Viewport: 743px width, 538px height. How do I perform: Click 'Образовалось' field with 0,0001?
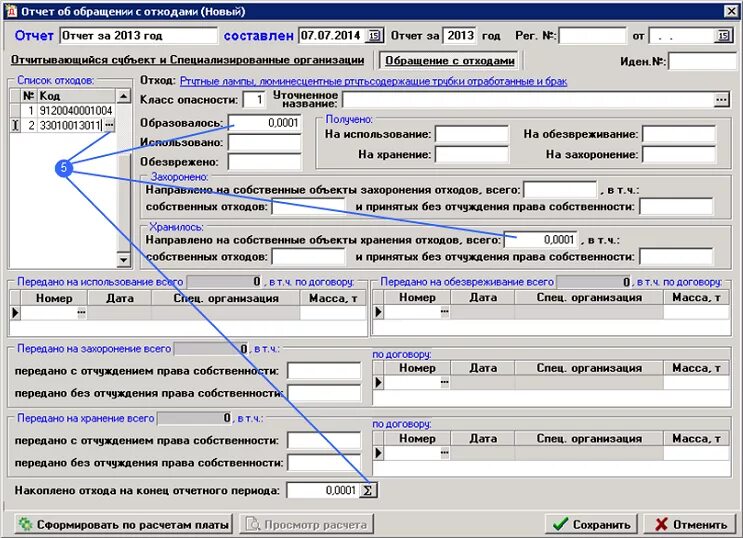coord(264,123)
